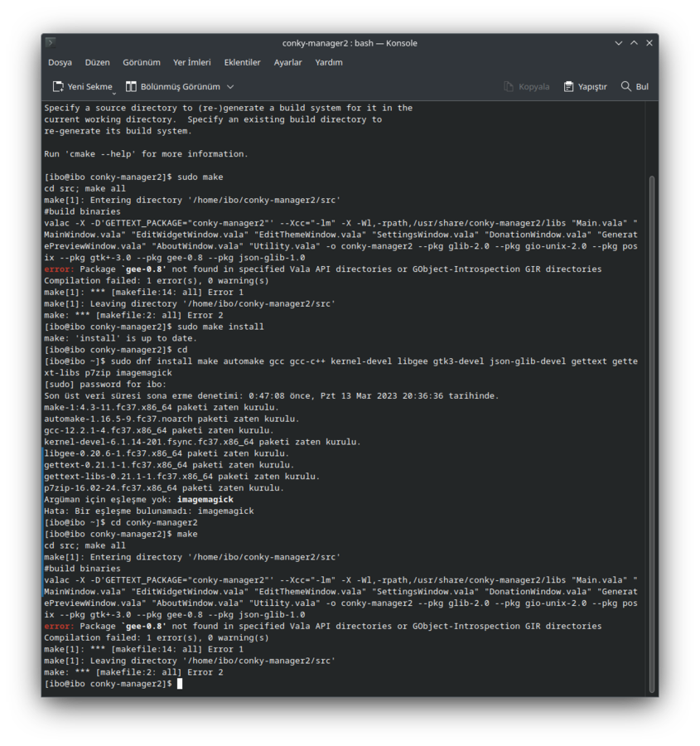Click the terminal icon in the title bar
Image resolution: width=700 pixels, height=746 pixels.
[51, 42]
